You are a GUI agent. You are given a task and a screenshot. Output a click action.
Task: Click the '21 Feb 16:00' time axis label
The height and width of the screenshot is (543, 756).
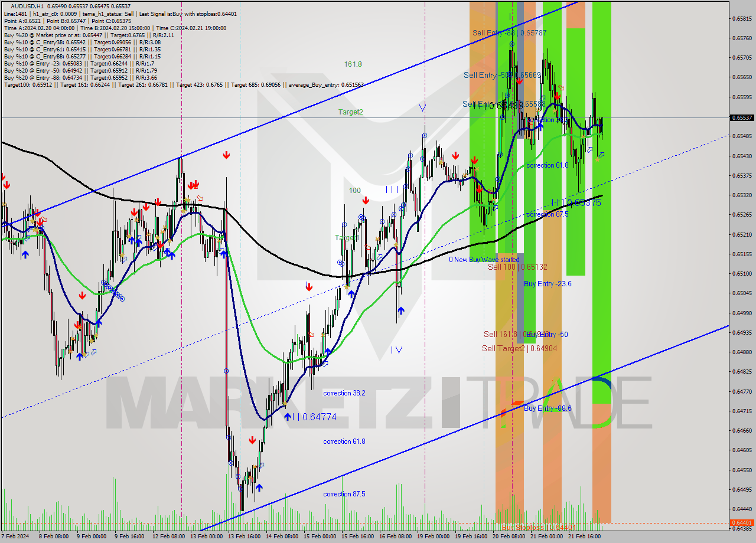pyautogui.click(x=584, y=537)
